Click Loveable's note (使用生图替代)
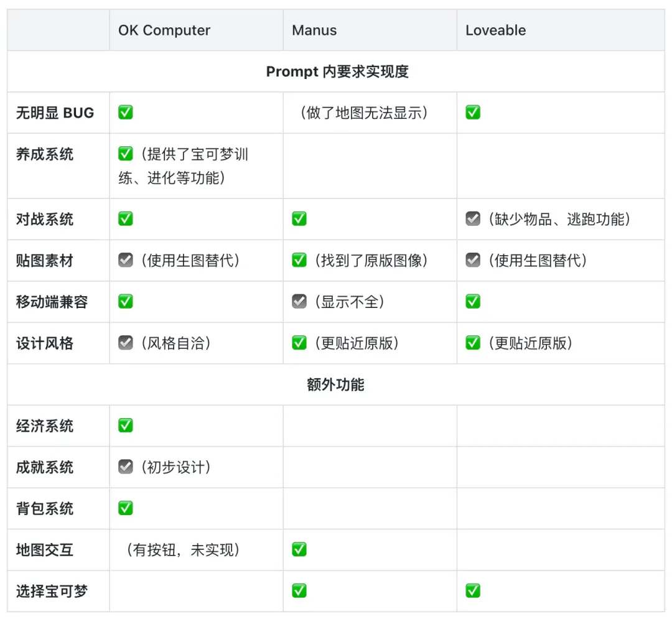 [538, 260]
